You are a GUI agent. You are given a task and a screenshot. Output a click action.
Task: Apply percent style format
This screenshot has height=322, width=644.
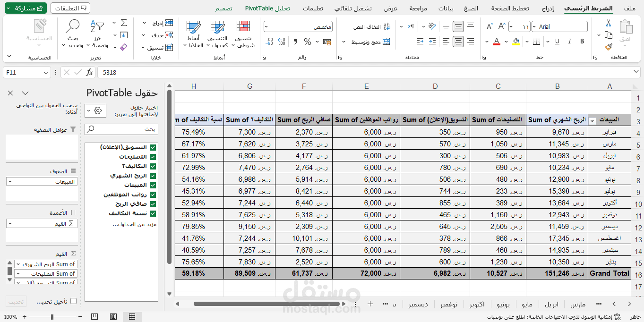coord(308,42)
